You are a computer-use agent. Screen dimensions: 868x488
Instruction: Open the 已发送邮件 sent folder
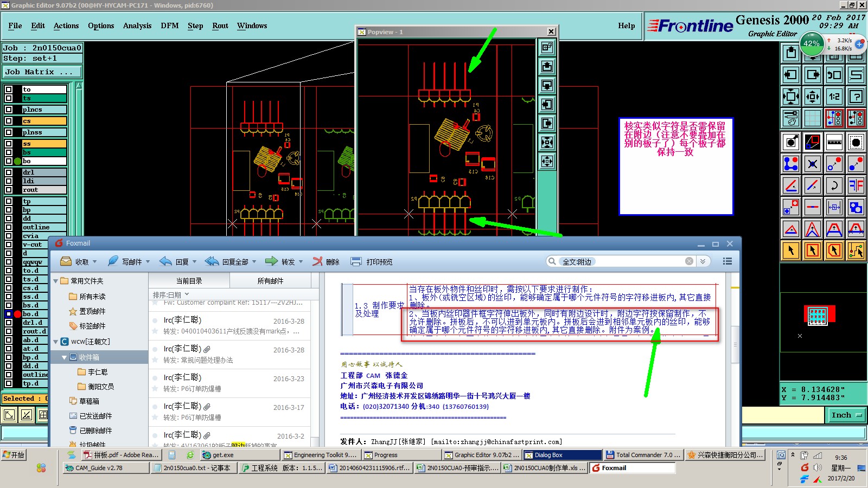tap(90, 416)
